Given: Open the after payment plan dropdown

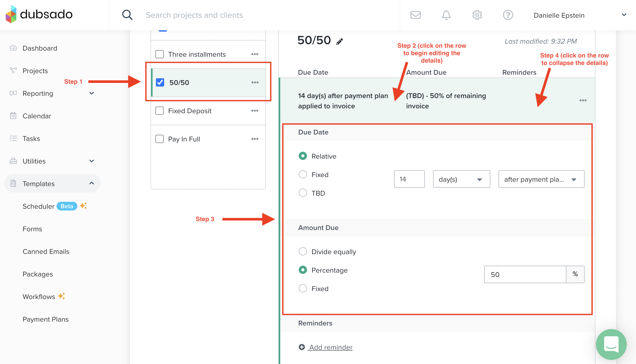Looking at the screenshot, I should coord(541,179).
